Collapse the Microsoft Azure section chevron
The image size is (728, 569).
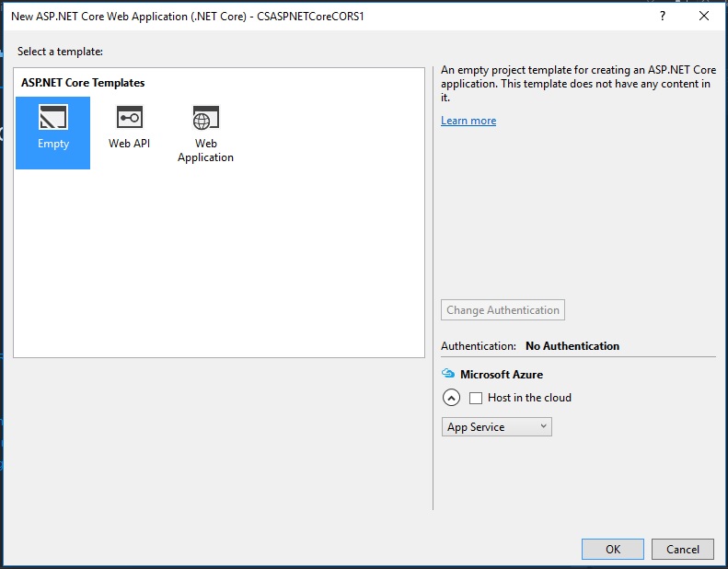(x=451, y=398)
